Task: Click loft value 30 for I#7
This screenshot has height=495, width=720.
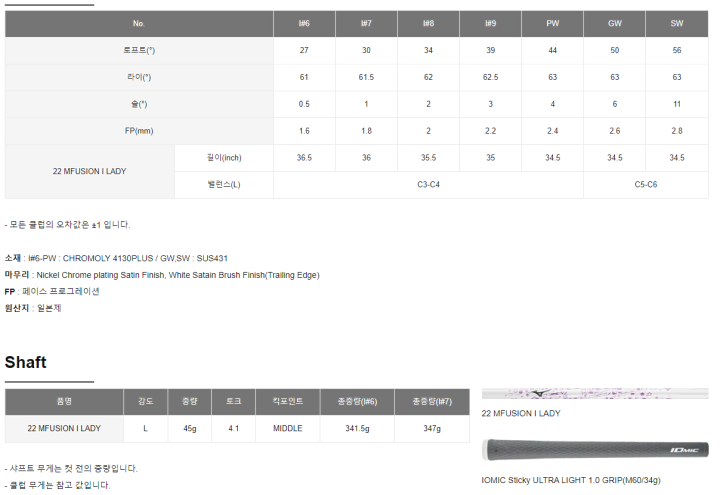Action: click(366, 51)
